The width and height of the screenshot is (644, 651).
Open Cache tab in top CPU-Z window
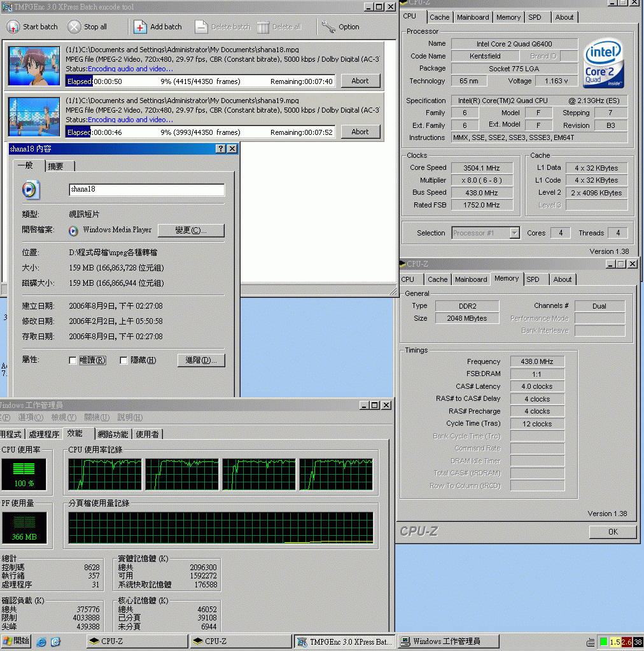pyautogui.click(x=439, y=17)
